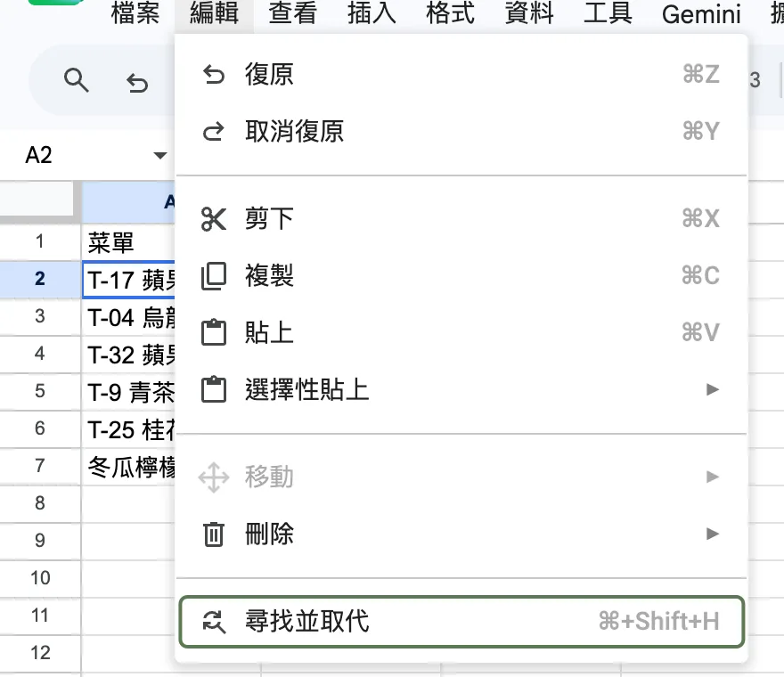Image resolution: width=784 pixels, height=677 pixels.
Task: Select column A header
Action: tap(128, 202)
